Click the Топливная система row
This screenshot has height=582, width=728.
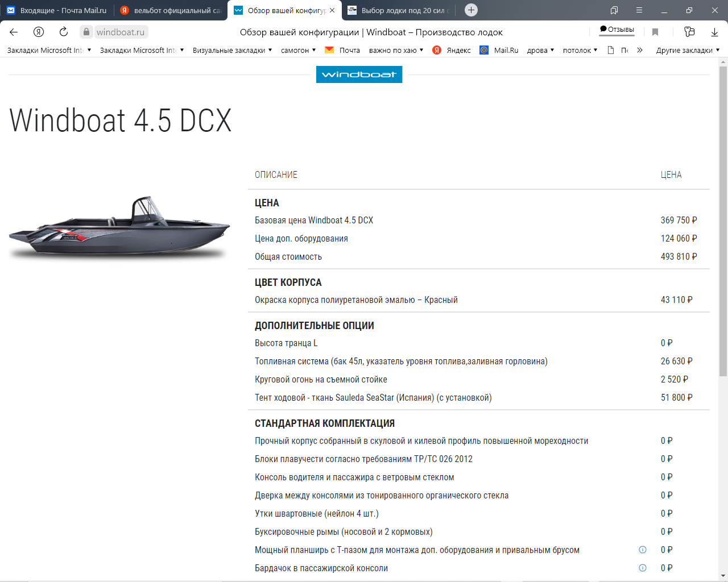click(x=479, y=361)
